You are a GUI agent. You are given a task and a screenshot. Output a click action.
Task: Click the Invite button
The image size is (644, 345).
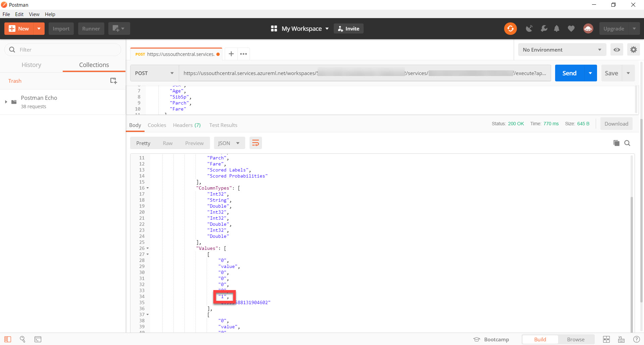(x=348, y=29)
